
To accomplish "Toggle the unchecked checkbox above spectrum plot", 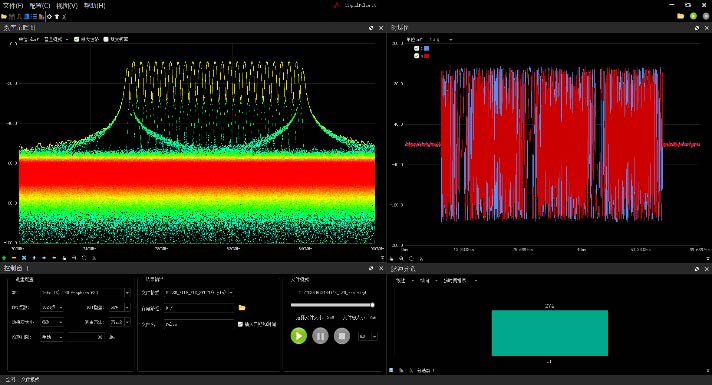I will pyautogui.click(x=106, y=39).
